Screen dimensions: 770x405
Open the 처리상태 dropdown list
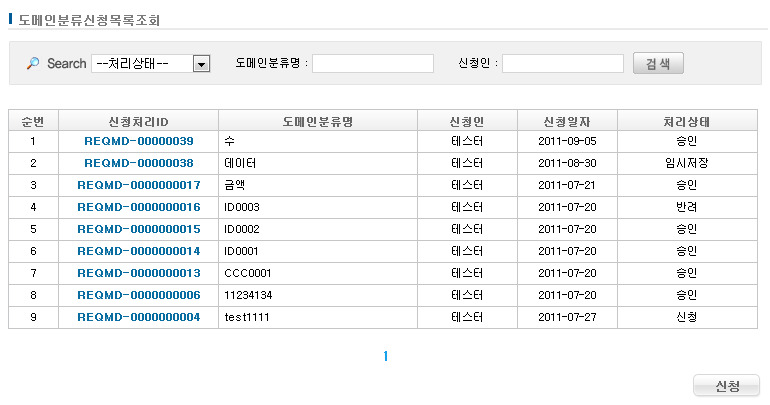pyautogui.click(x=201, y=63)
